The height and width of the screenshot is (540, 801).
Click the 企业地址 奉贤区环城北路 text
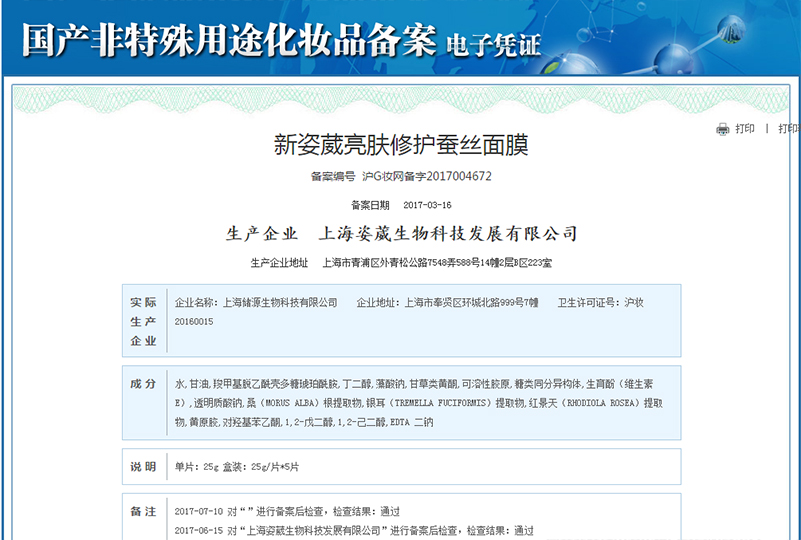447,302
